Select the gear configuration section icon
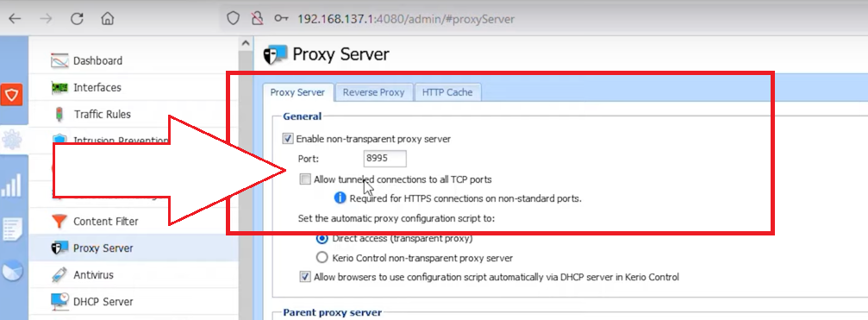This screenshot has width=868, height=320. coord(11,140)
